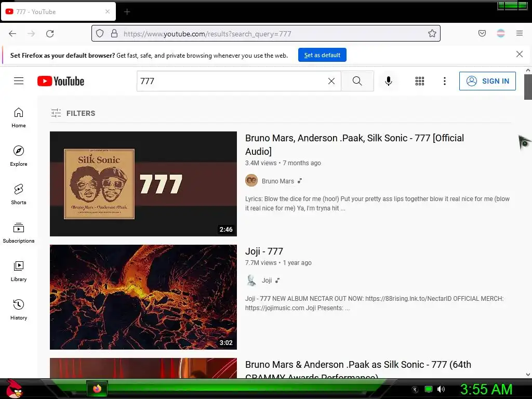The height and width of the screenshot is (399, 532).
Task: Dismiss the default browser notification bar
Action: 519,54
